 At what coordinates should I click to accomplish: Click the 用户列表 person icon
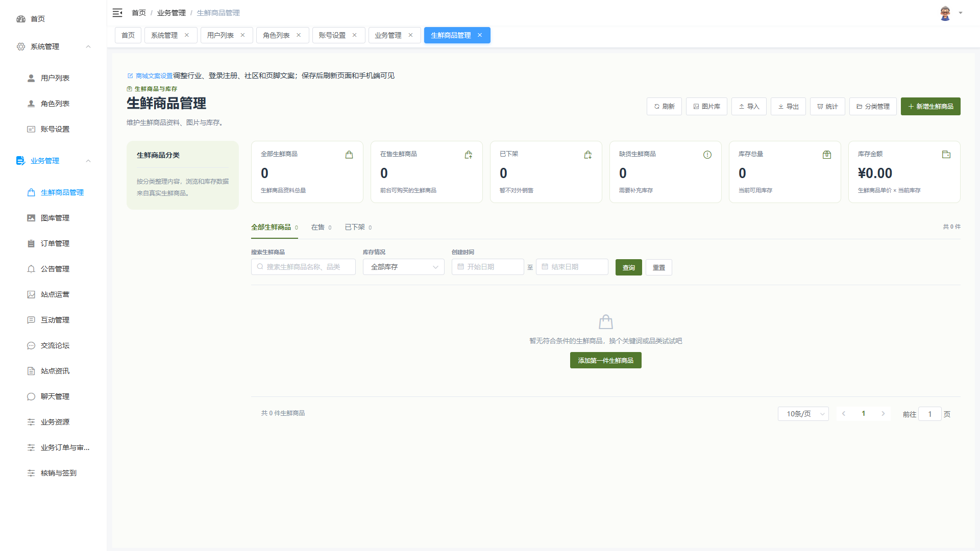31,78
